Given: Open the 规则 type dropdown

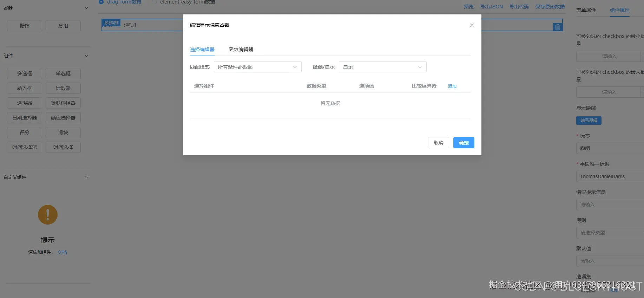Looking at the screenshot, I should tap(610, 233).
